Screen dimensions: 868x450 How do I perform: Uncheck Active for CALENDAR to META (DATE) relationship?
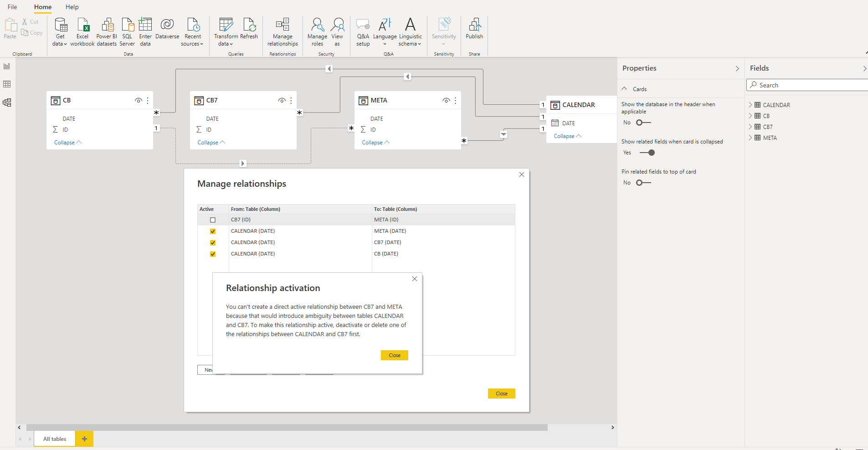pyautogui.click(x=213, y=231)
